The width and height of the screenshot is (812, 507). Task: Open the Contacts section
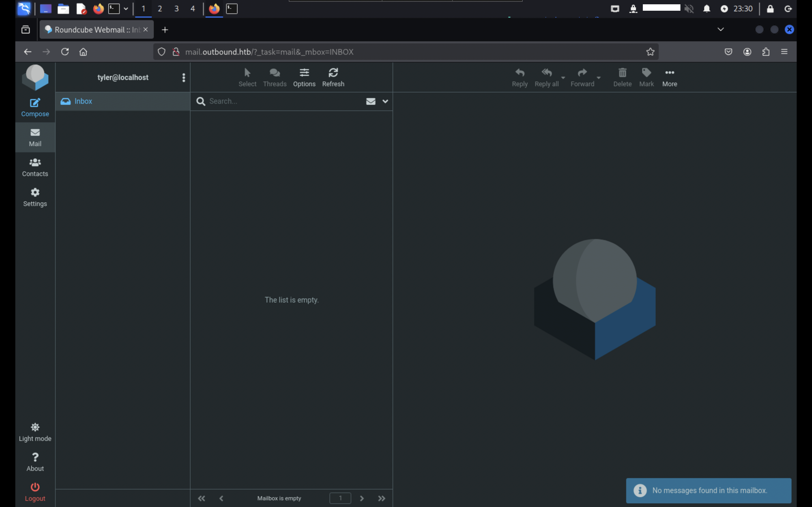pos(35,167)
